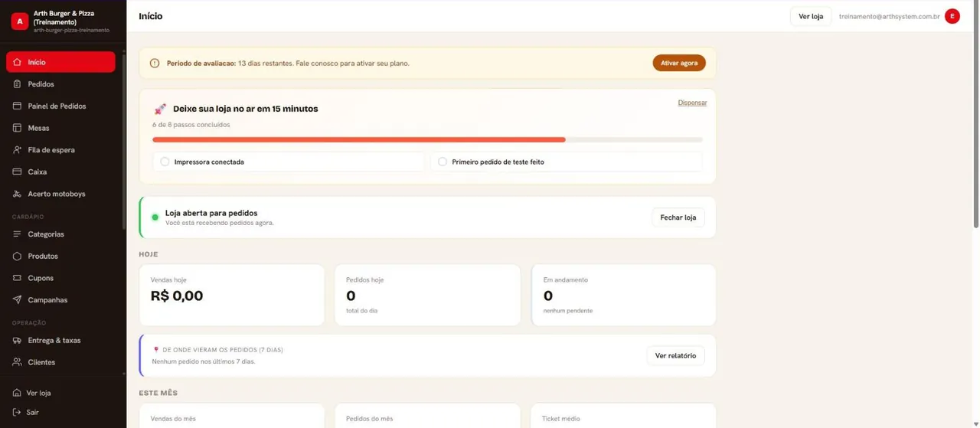Click the Fila de espera person icon
This screenshot has height=428, width=980.
(17, 150)
